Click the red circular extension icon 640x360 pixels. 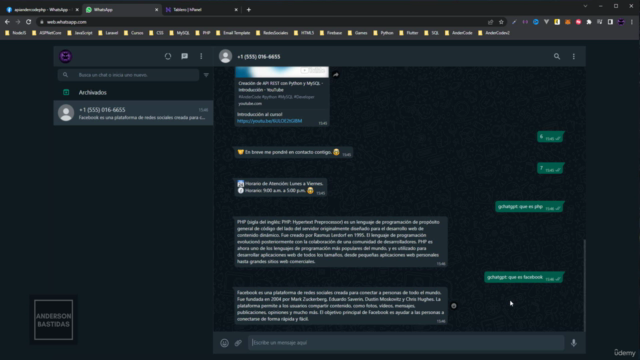pos(578,22)
